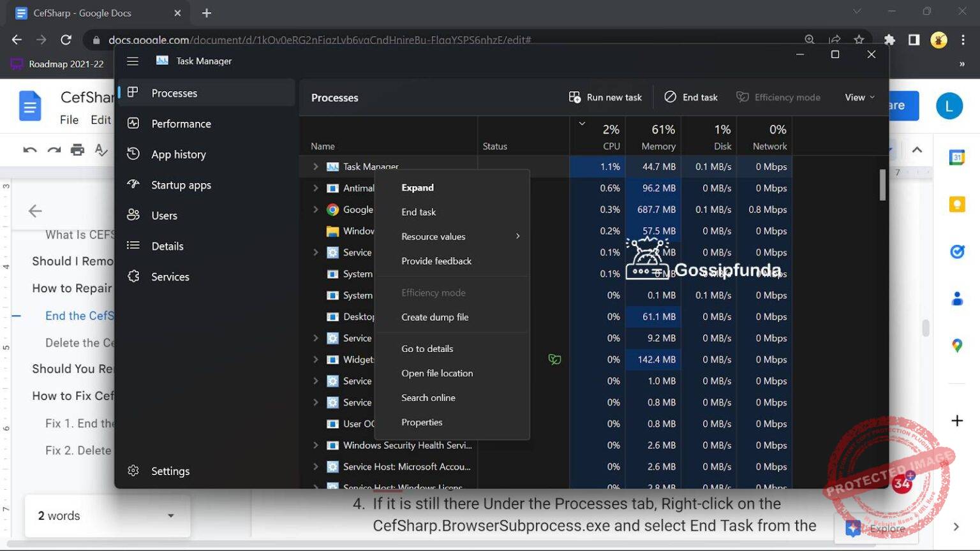Open the Resource values submenu
This screenshot has width=980, height=551.
[433, 236]
